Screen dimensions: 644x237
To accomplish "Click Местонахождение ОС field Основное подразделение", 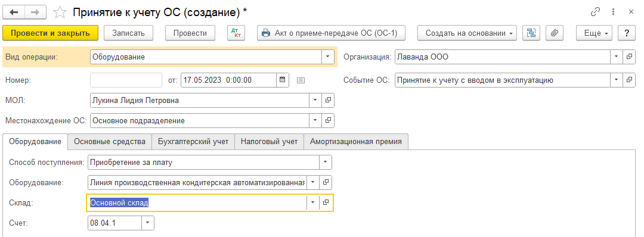I will 200,120.
